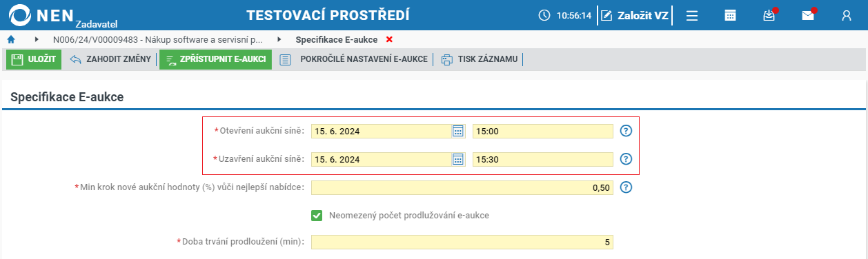Show help for Min krok field
This screenshot has width=868, height=259.
click(x=626, y=187)
